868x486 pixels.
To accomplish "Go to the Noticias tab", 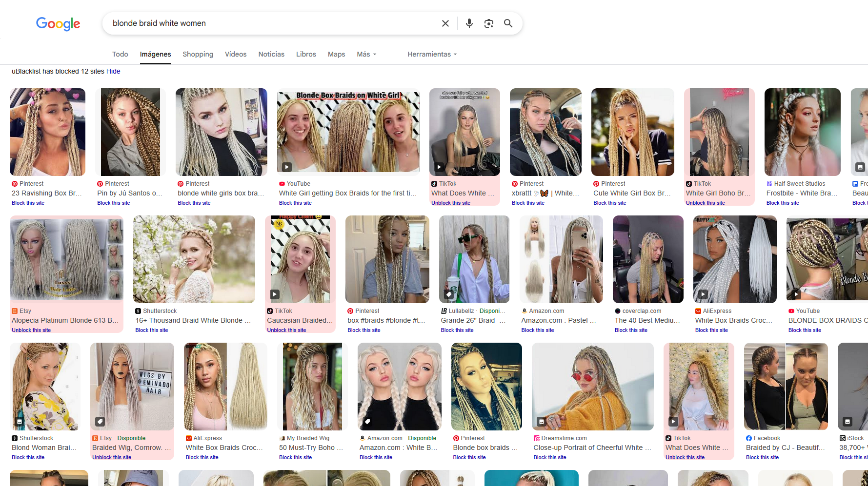I will 271,54.
